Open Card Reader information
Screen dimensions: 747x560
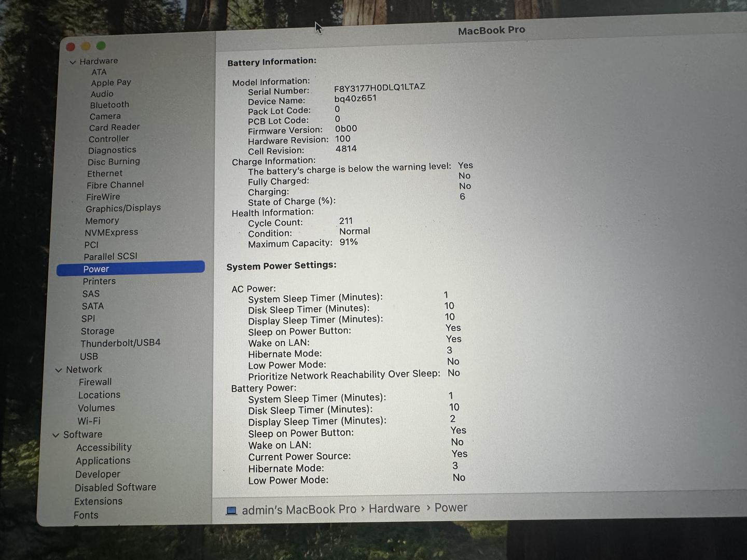tap(114, 128)
